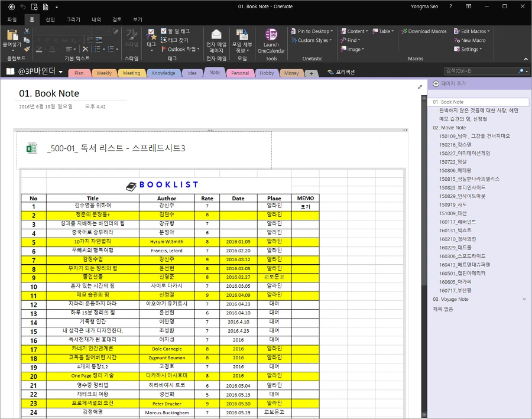Click the date cell 2016.04.09
Image resolution: width=532 pixels, height=419 pixels.
click(x=238, y=295)
